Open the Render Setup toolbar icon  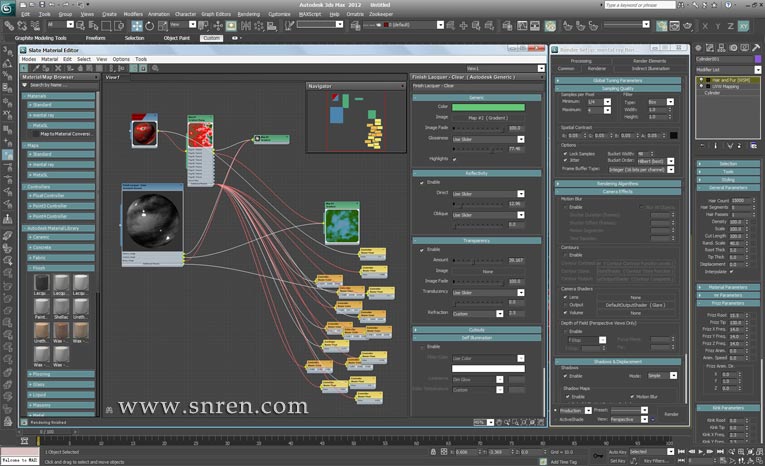click(662, 25)
